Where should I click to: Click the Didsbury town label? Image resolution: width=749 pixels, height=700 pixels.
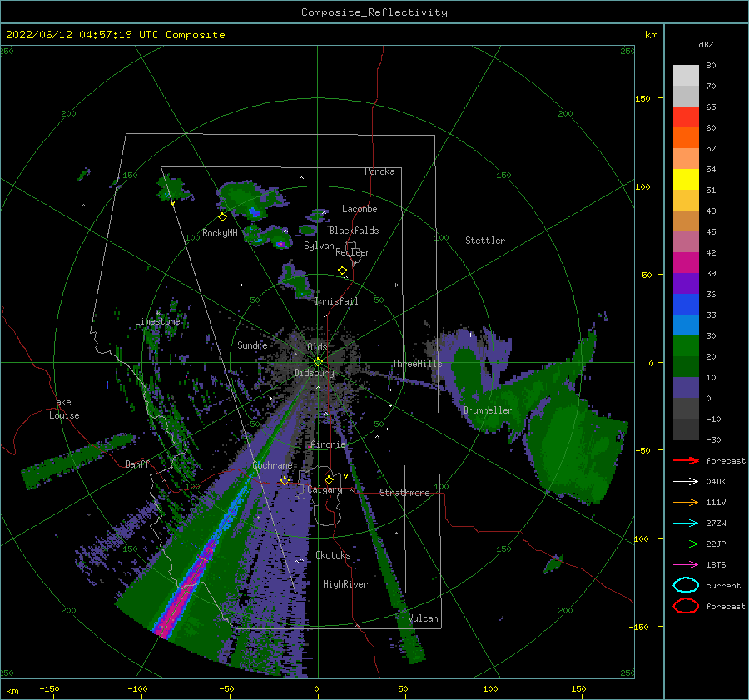314,373
